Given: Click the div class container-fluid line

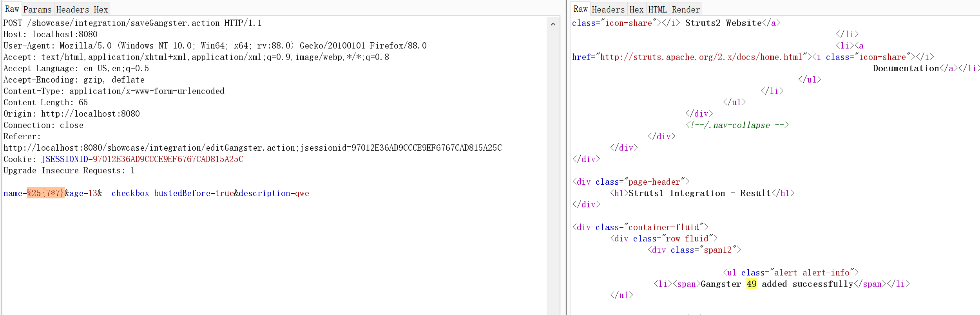Looking at the screenshot, I should point(640,227).
